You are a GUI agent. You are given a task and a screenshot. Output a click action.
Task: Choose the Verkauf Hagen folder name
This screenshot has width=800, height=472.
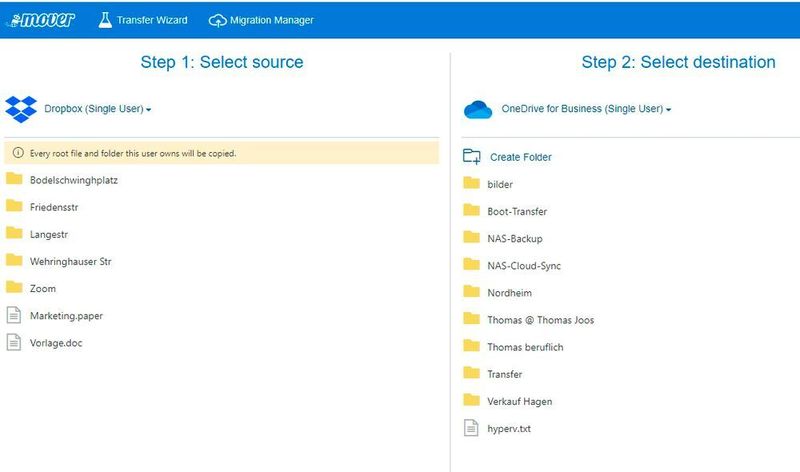[x=519, y=402]
